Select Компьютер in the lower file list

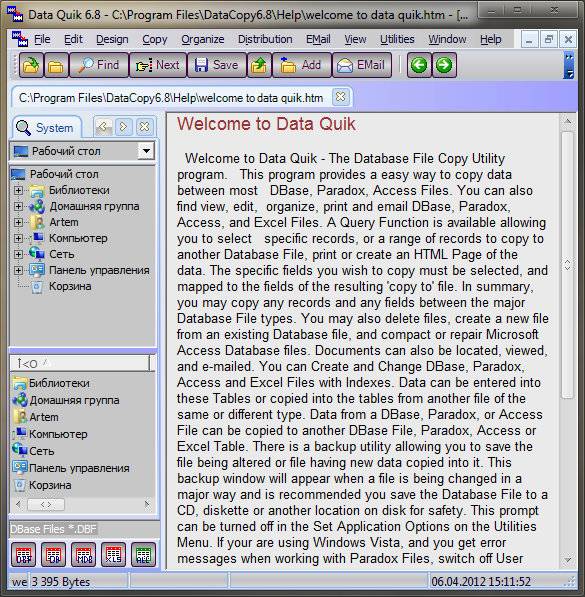(58, 434)
